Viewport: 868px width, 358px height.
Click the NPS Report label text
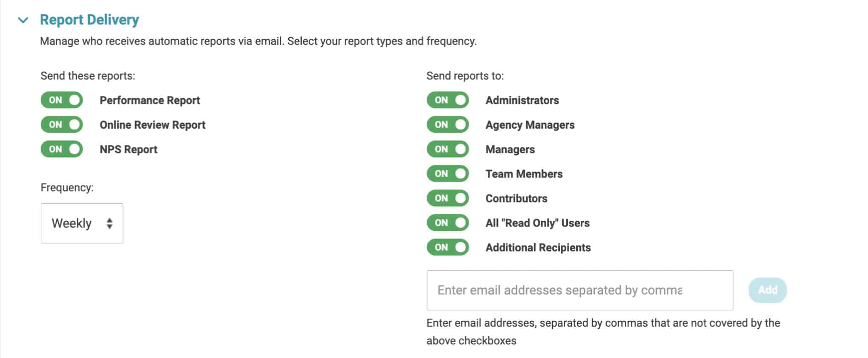point(128,150)
